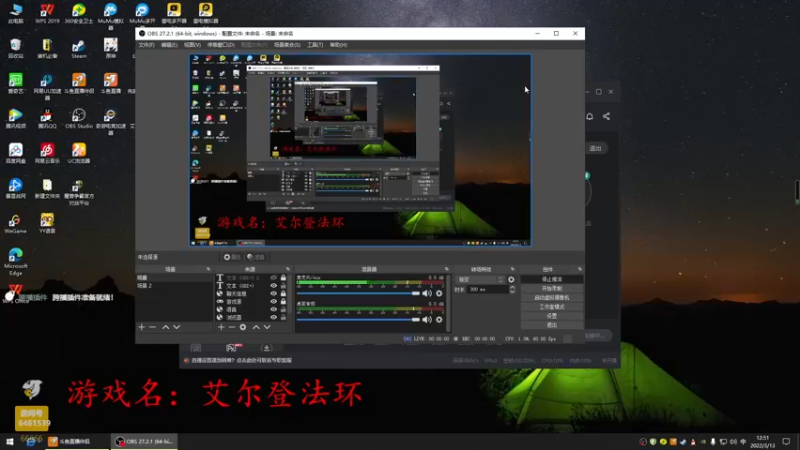The height and width of the screenshot is (450, 800).
Task: Open Steam from the desktop
Action: pyautogui.click(x=79, y=49)
